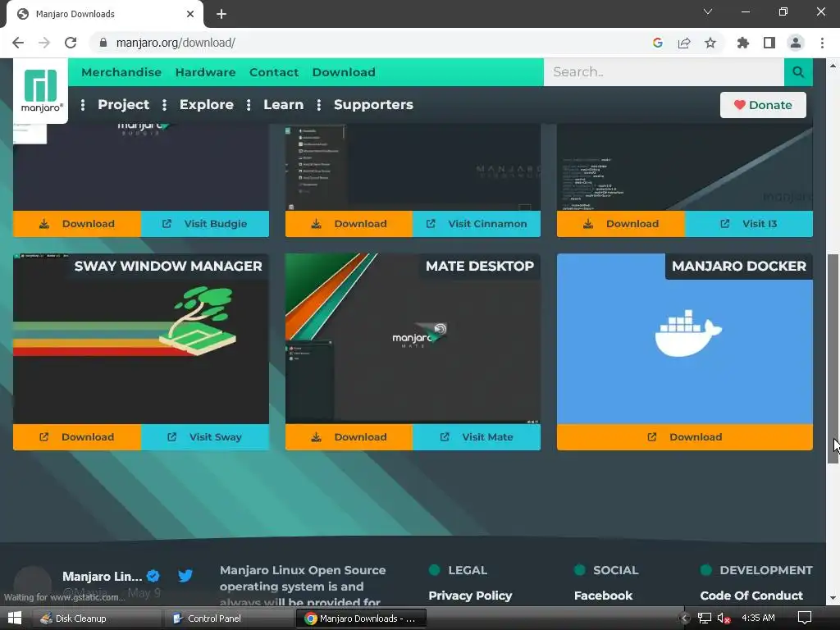Click the Windows Start button
This screenshot has height=630, width=840.
click(x=15, y=619)
